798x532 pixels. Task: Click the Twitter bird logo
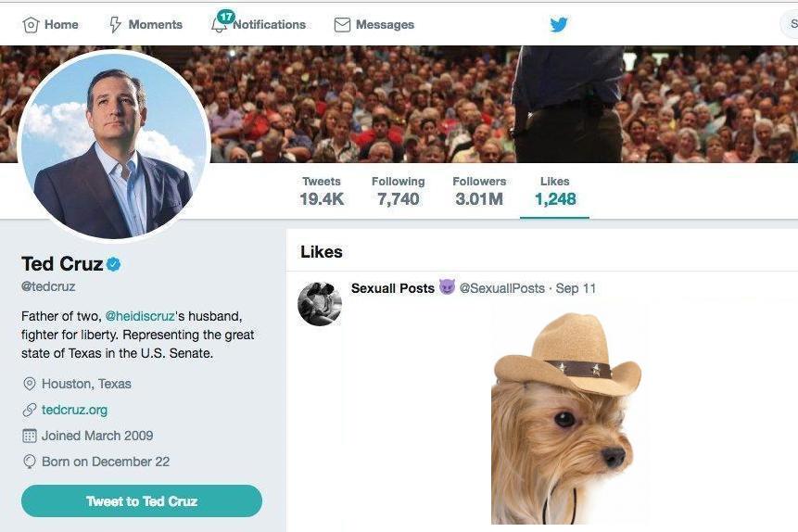tap(559, 25)
